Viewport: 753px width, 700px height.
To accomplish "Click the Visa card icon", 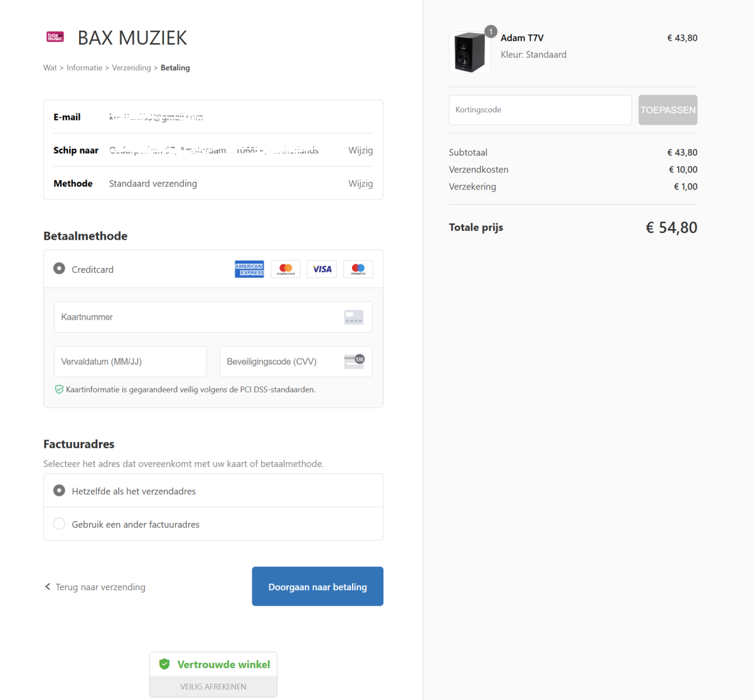I will pos(322,269).
